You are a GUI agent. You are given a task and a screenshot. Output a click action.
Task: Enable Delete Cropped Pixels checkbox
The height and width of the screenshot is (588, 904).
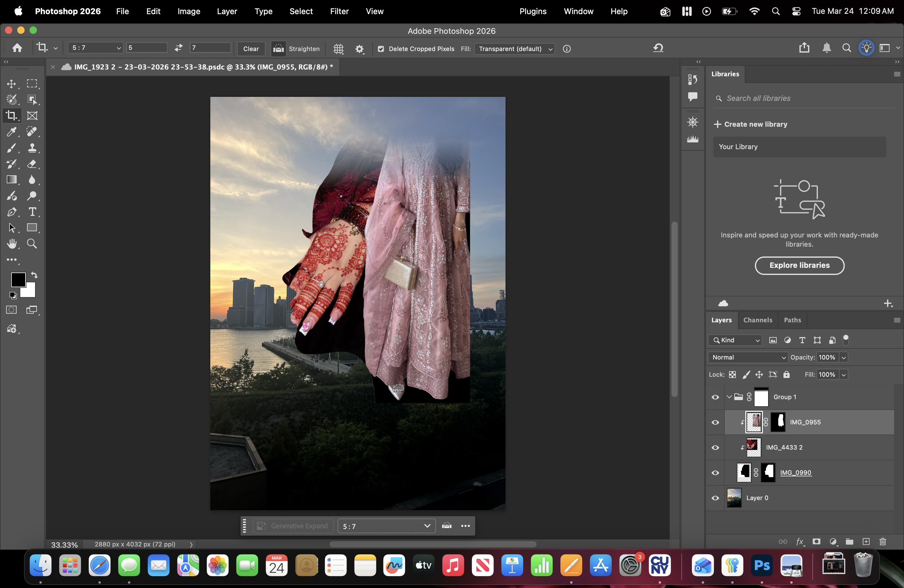click(x=381, y=49)
